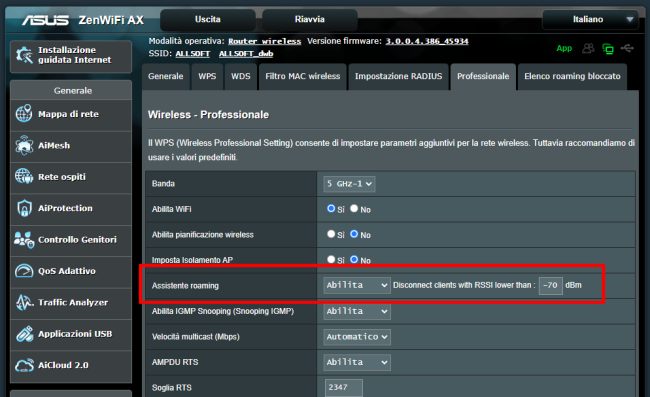
Task: Click the RSSI threshold dBm field
Action: click(x=551, y=286)
